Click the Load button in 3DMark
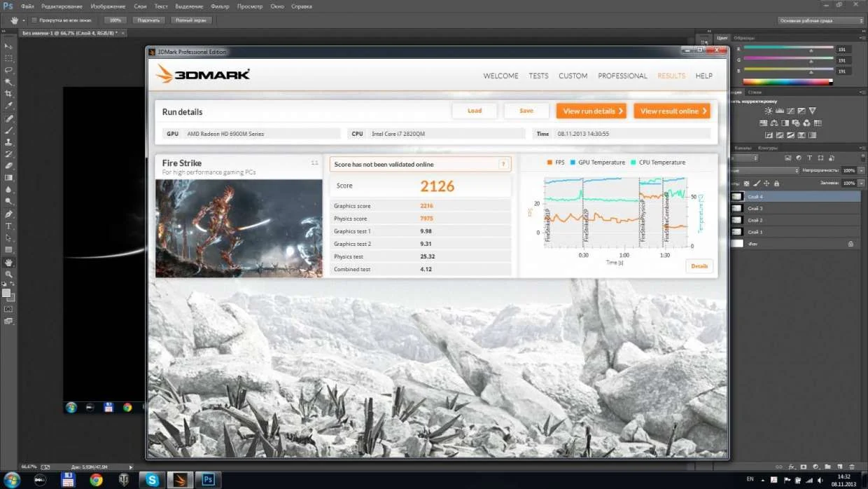The image size is (868, 489). pos(475,111)
